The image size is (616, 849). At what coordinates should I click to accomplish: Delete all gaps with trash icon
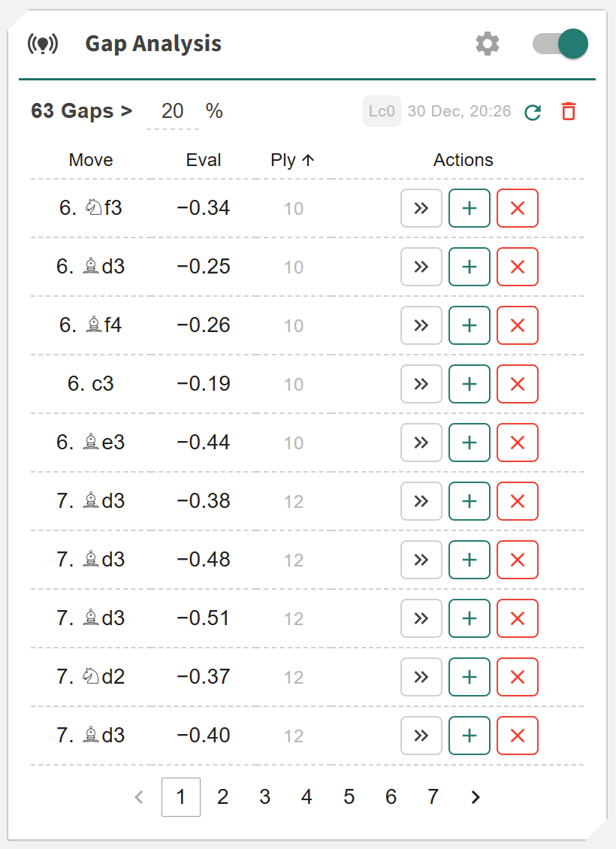(569, 112)
